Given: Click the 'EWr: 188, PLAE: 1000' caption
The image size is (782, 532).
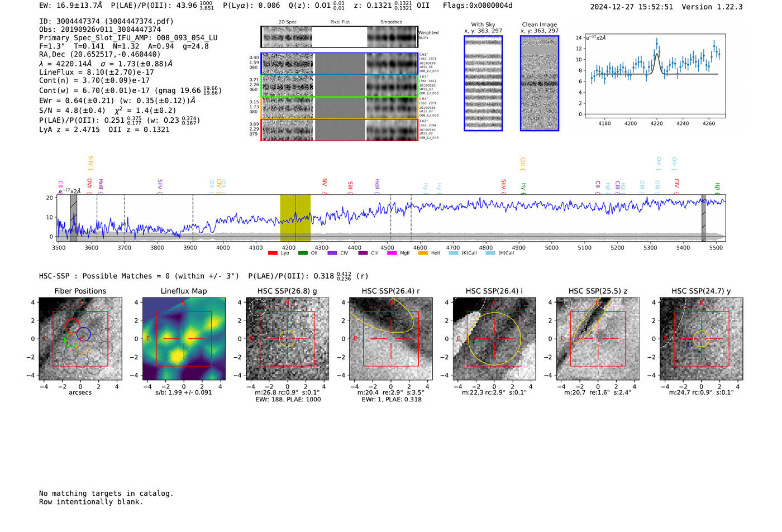Looking at the screenshot, I should click(x=288, y=399).
